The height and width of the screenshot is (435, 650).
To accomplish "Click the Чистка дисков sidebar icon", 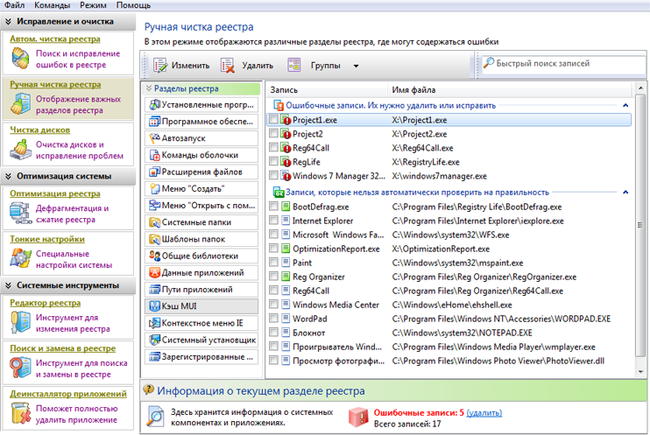I will [20, 150].
